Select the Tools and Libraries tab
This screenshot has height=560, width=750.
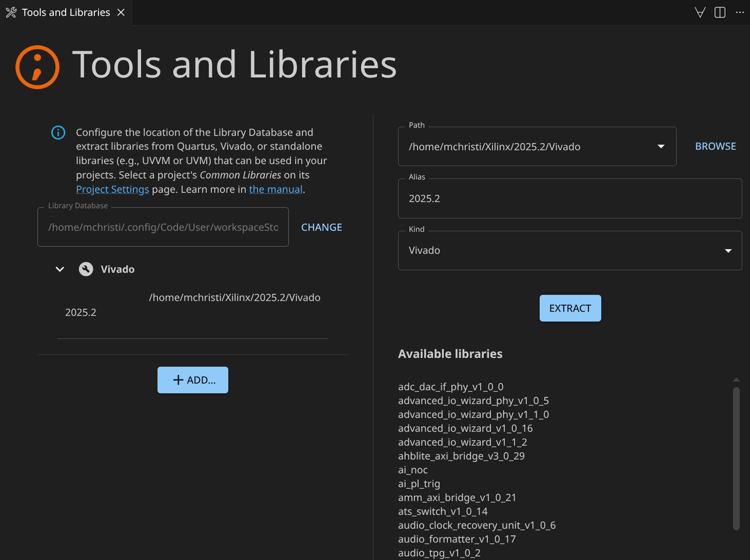(x=66, y=12)
